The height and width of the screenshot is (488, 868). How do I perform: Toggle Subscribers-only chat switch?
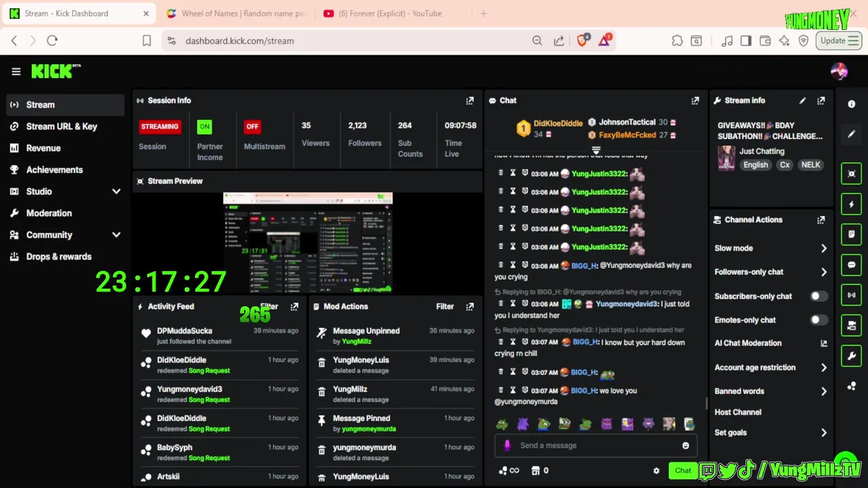pyautogui.click(x=819, y=296)
